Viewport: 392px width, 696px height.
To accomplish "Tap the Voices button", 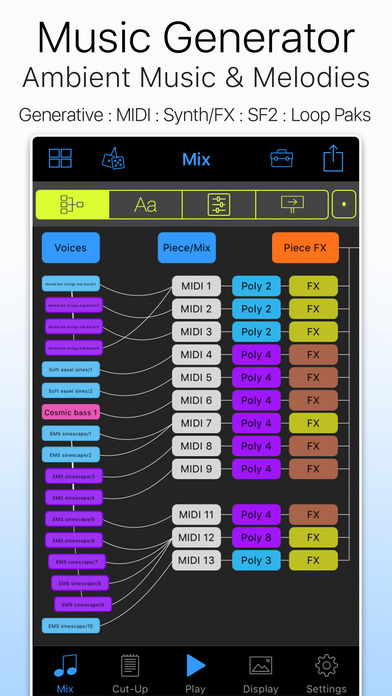I will [x=71, y=248].
